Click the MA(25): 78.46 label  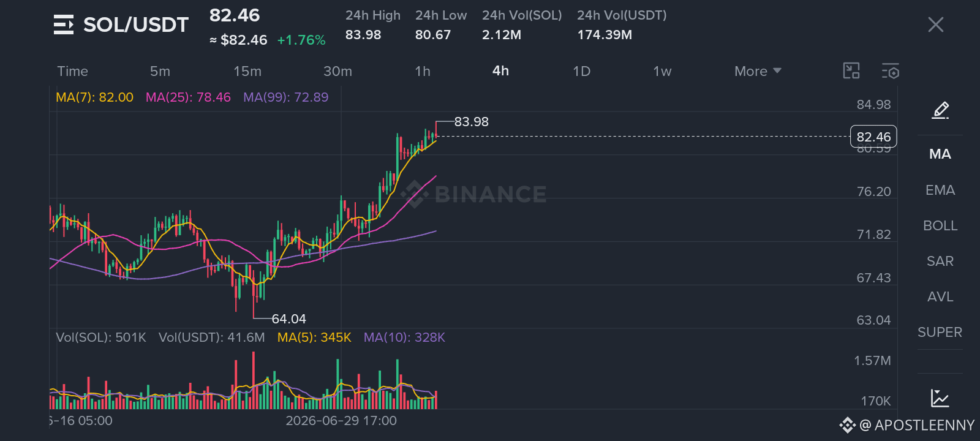click(188, 97)
